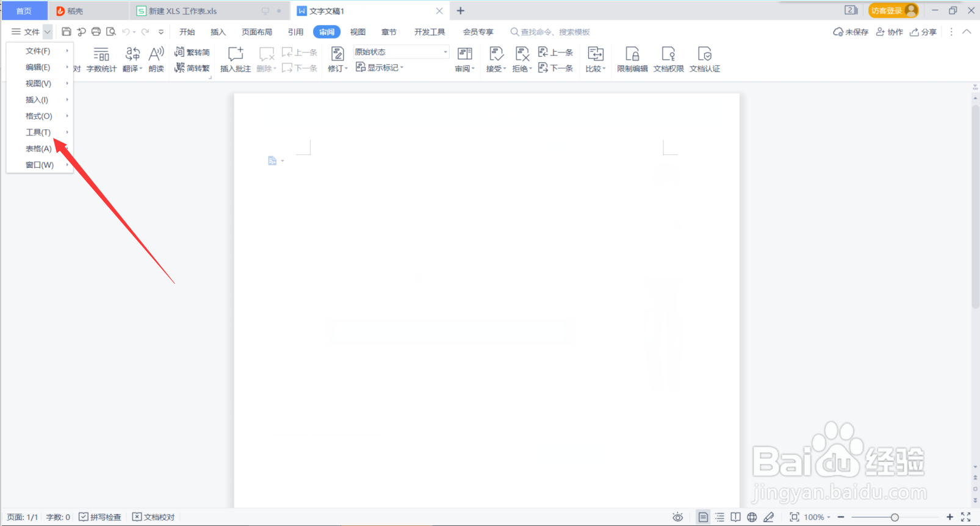
Task: Switch to the 新建 XLS 工作表.xls tab
Action: (x=209, y=11)
